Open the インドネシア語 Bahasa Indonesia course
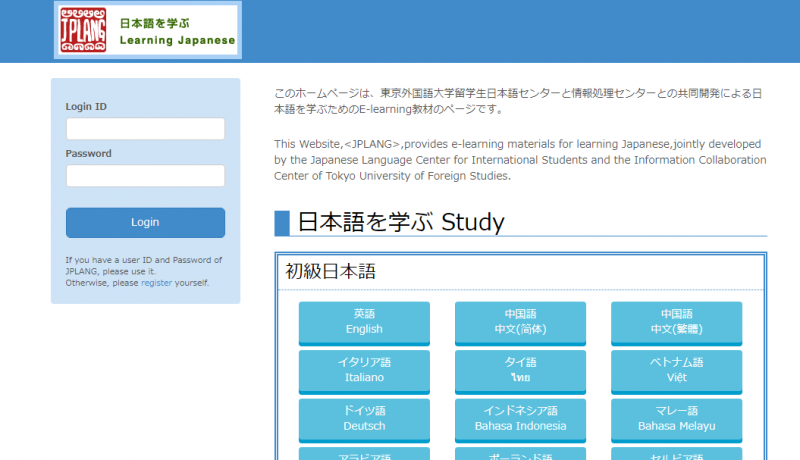This screenshot has width=800, height=460. (520, 418)
